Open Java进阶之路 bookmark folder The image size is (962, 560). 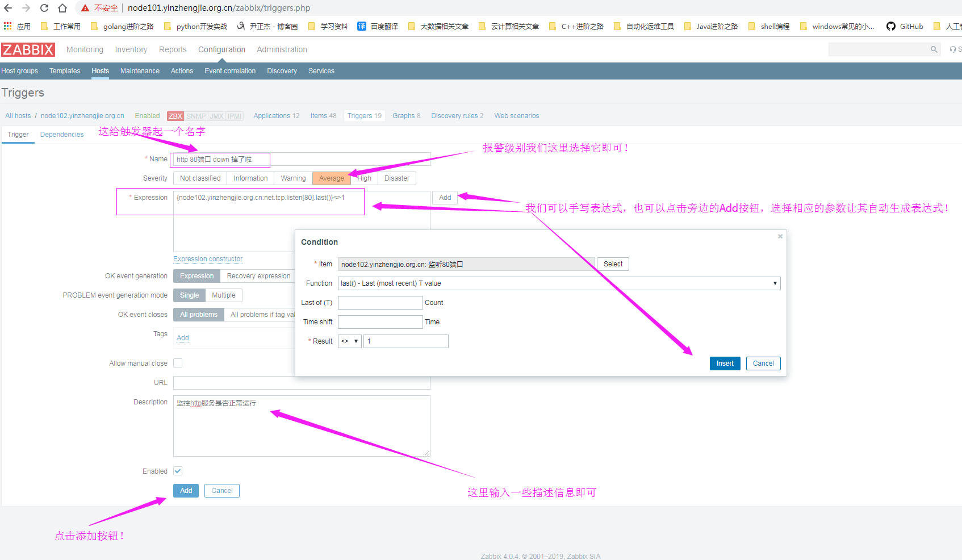pos(711,26)
